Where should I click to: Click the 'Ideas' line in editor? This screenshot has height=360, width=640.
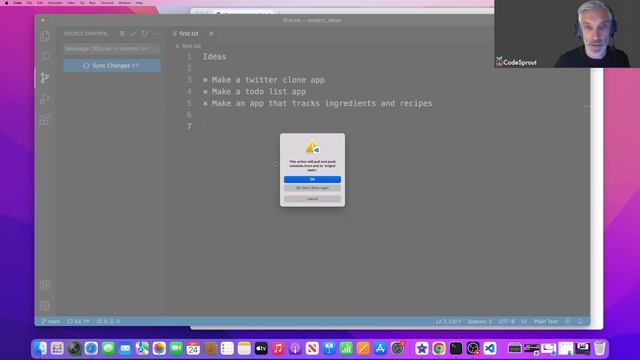click(x=215, y=57)
